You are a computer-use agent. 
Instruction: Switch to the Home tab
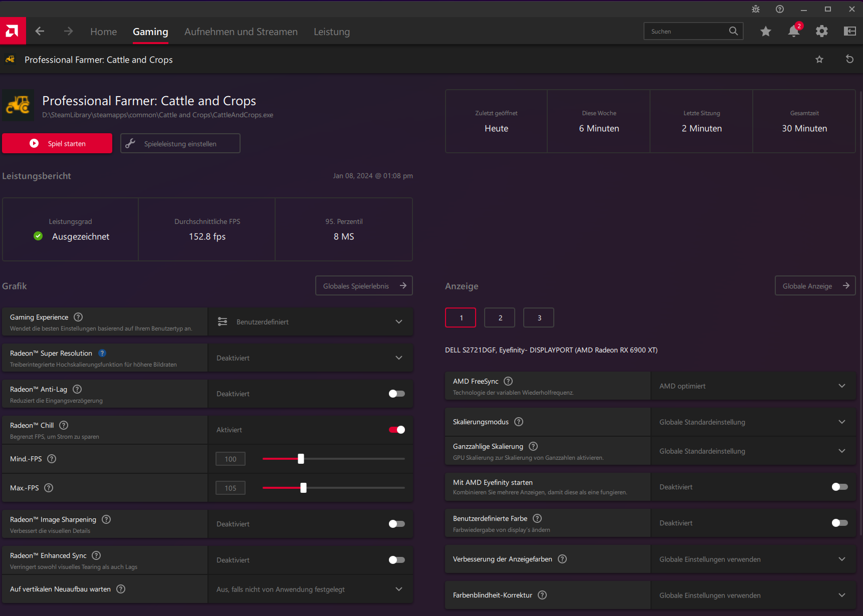point(104,32)
